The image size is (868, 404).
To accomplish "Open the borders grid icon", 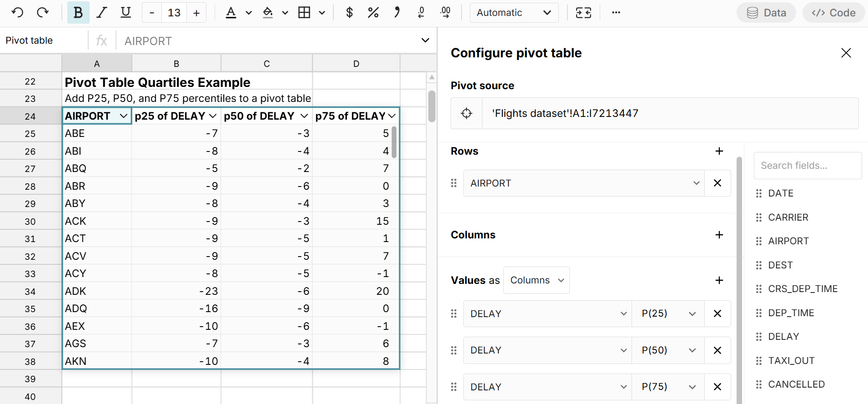I will (x=304, y=13).
